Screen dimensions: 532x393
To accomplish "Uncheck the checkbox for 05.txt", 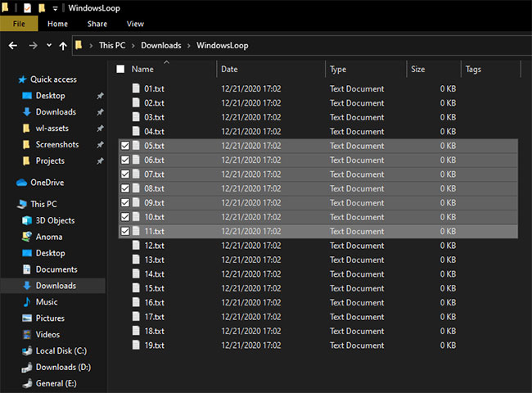I will [125, 146].
